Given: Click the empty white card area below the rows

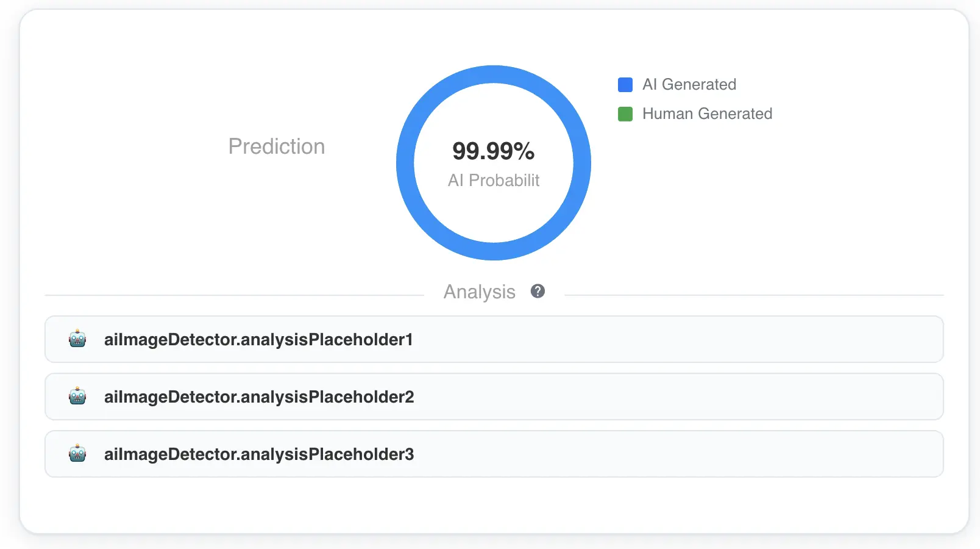Looking at the screenshot, I should click(494, 505).
